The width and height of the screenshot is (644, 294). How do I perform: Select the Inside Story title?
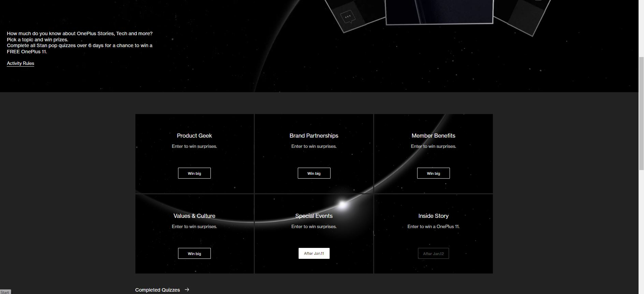click(434, 216)
